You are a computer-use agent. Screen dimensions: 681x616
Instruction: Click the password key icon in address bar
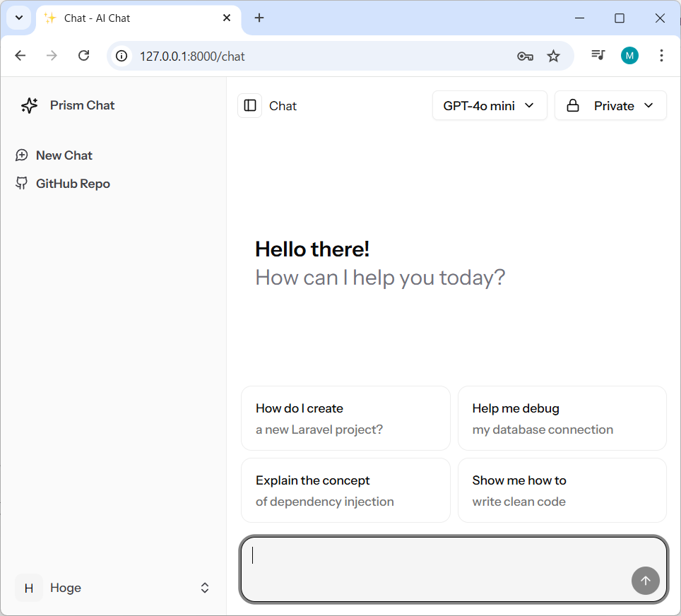tap(524, 56)
